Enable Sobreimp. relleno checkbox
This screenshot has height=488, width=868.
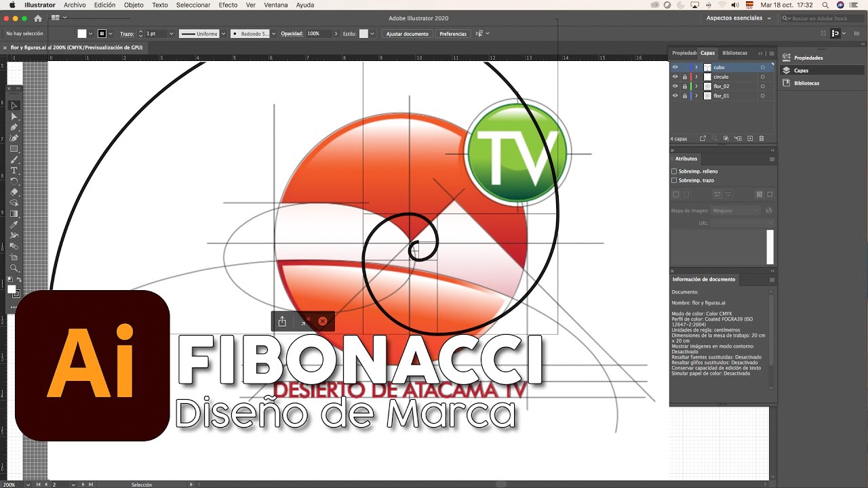tap(674, 171)
